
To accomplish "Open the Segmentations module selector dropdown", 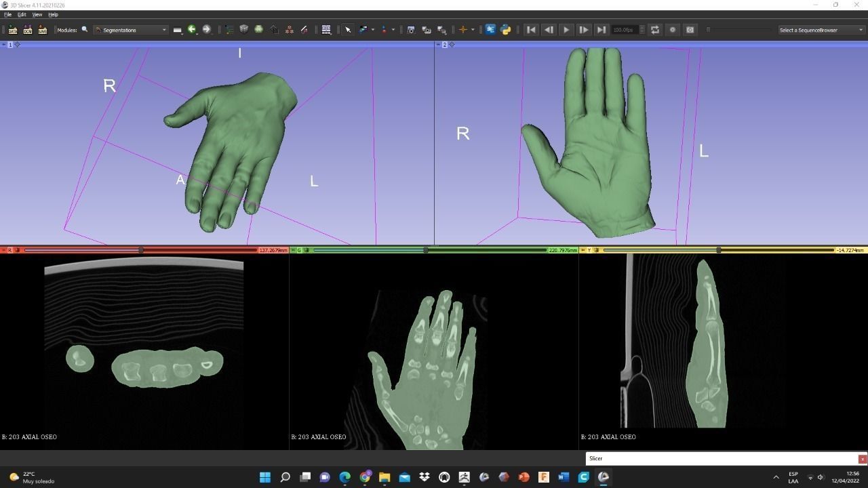I will point(130,30).
